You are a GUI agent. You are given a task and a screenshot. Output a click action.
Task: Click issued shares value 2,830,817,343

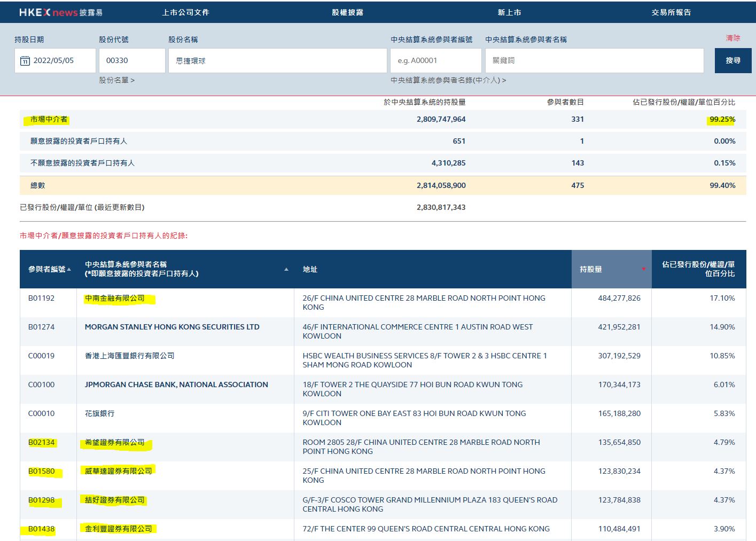[441, 208]
